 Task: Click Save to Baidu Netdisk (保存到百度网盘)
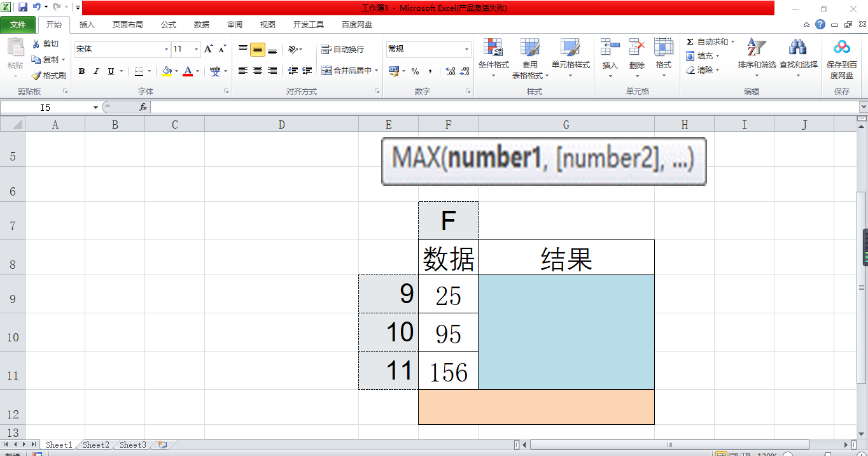tap(842, 58)
